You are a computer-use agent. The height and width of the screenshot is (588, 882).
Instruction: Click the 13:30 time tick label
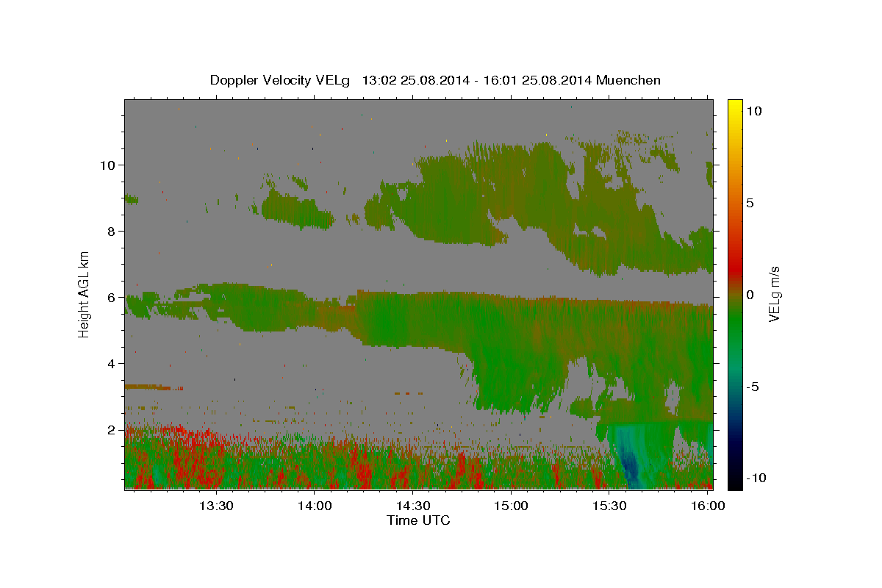[217, 506]
